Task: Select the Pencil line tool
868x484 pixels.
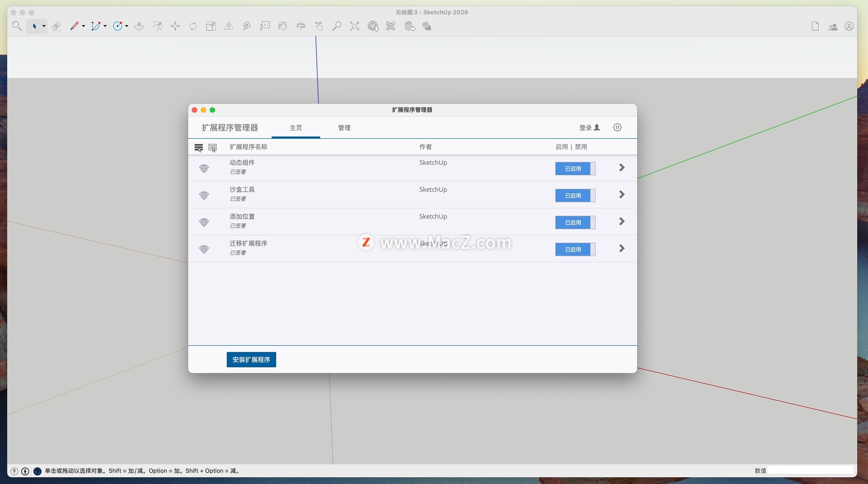Action: tap(74, 26)
